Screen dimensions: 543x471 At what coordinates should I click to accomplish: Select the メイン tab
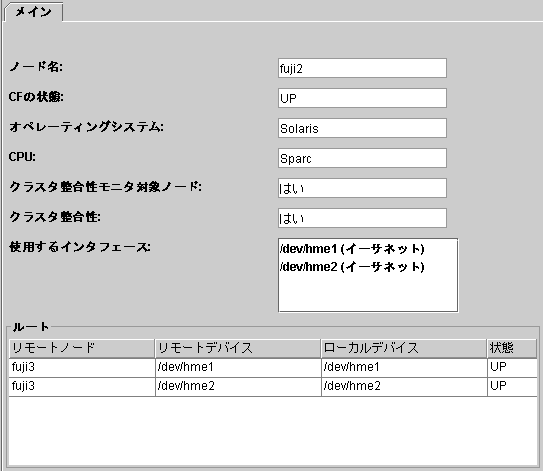33,12
